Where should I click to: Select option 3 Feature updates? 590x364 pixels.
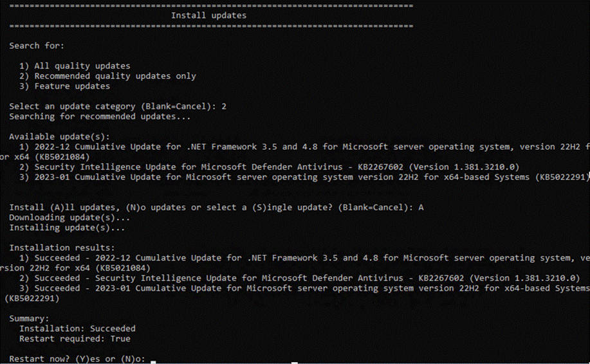click(65, 86)
